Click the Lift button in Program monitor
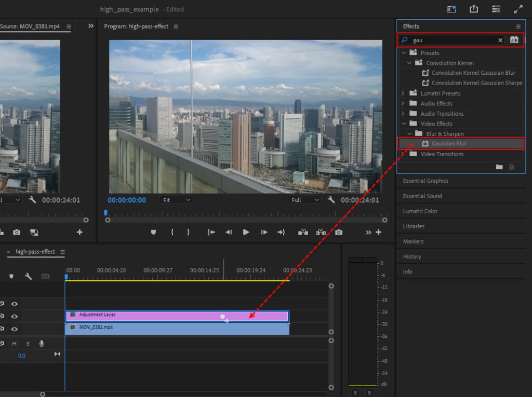This screenshot has height=397, width=532. [303, 232]
